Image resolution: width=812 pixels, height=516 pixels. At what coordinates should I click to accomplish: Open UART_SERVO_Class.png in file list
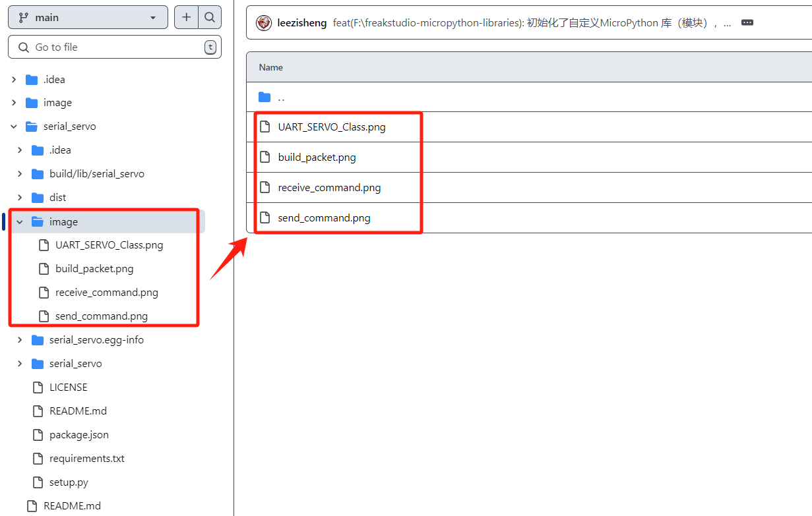332,127
